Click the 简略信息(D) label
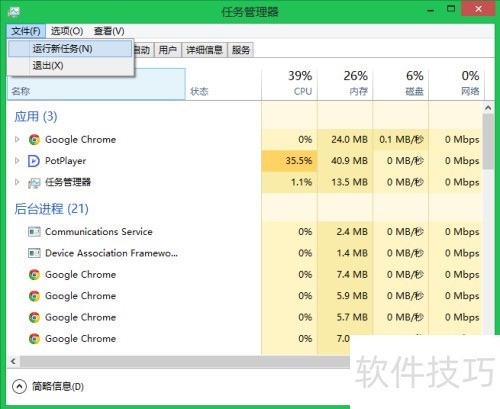The width and height of the screenshot is (500, 409). (x=58, y=386)
